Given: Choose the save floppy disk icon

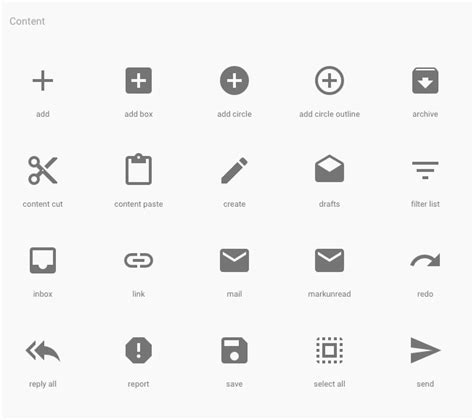Looking at the screenshot, I should click(x=234, y=350).
